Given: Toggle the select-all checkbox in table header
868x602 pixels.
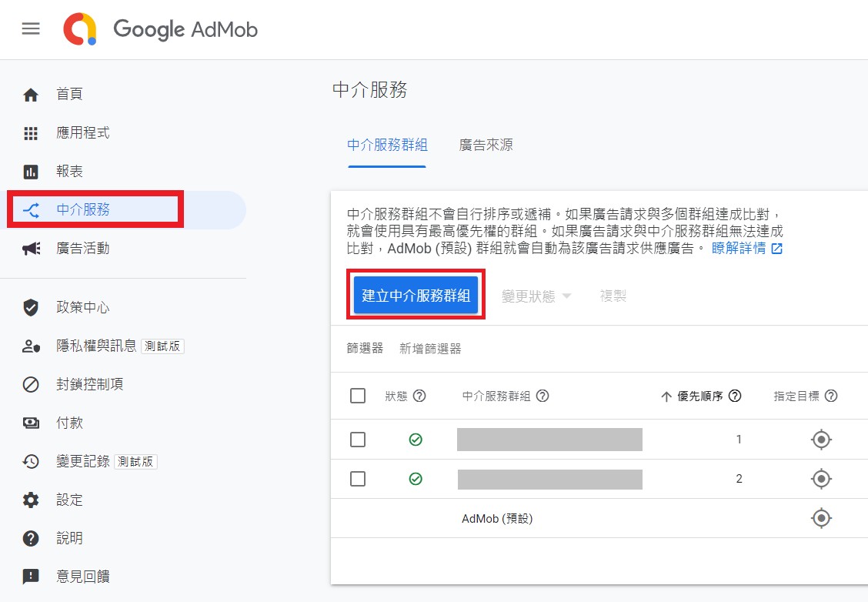Looking at the screenshot, I should coord(358,396).
